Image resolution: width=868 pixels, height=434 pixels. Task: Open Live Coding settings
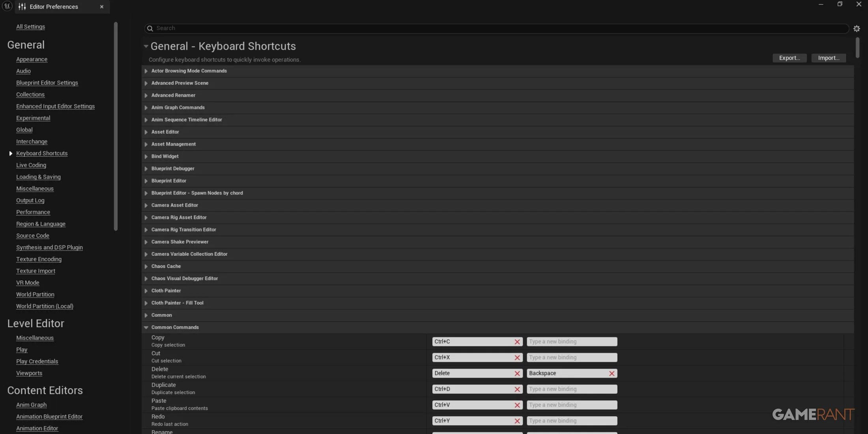pos(31,165)
